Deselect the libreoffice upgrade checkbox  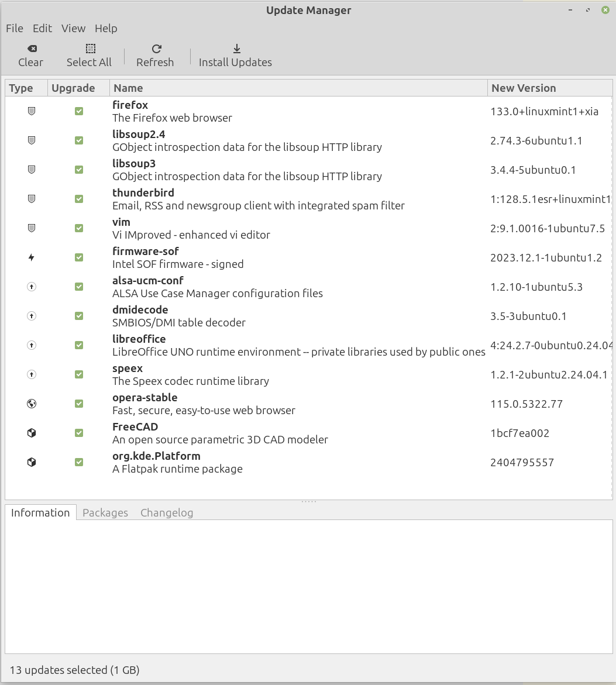78,345
